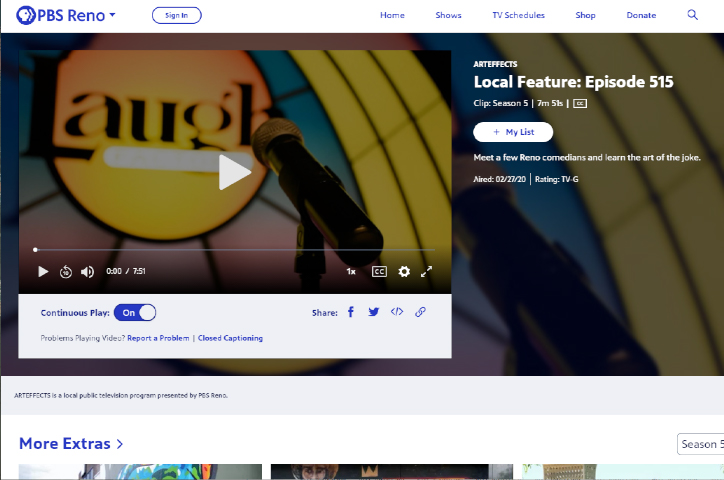The width and height of the screenshot is (724, 480).
Task: Rewind 10 seconds with the replay icon
Action: click(x=66, y=272)
